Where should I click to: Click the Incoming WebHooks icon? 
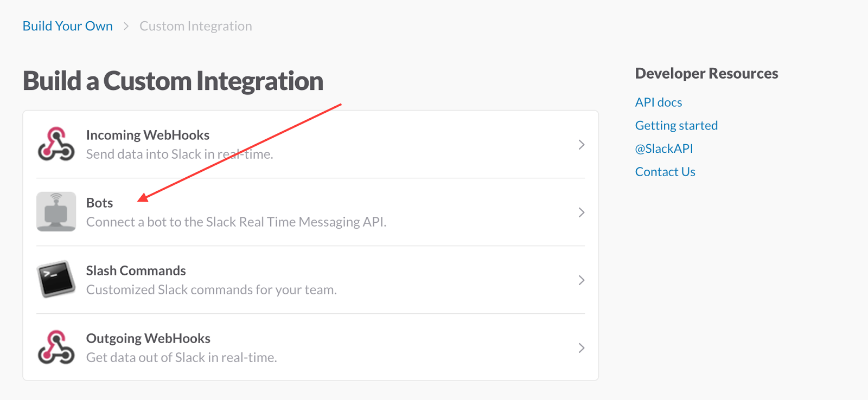(x=56, y=144)
